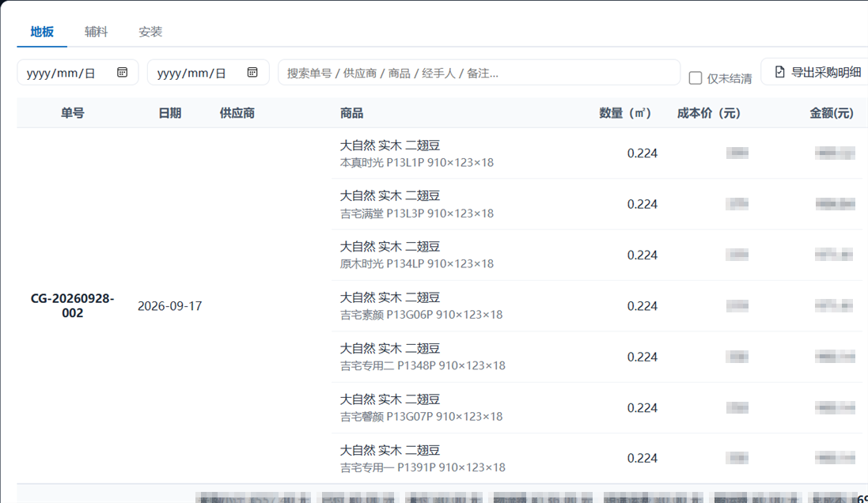
Task: Click the export document icon
Action: pyautogui.click(x=779, y=72)
